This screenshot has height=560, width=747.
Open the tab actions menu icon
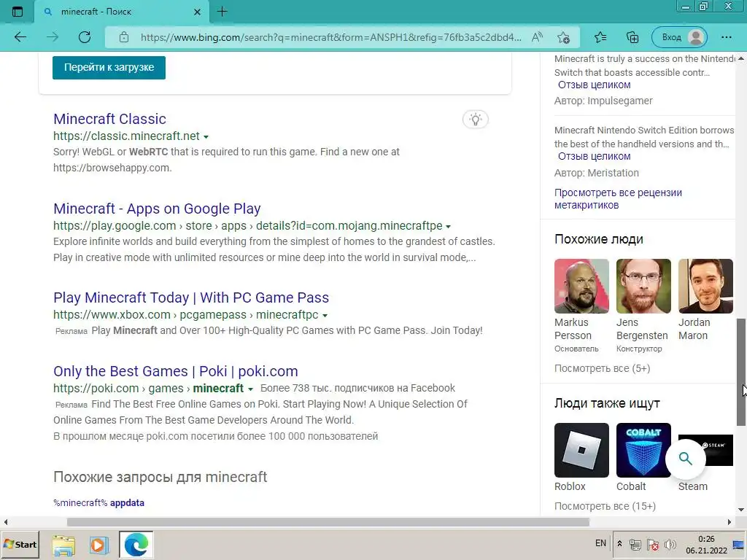click(18, 12)
